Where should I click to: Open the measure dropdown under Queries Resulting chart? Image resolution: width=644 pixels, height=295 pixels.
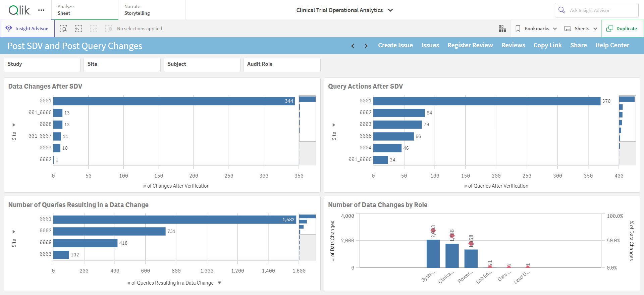(220, 283)
